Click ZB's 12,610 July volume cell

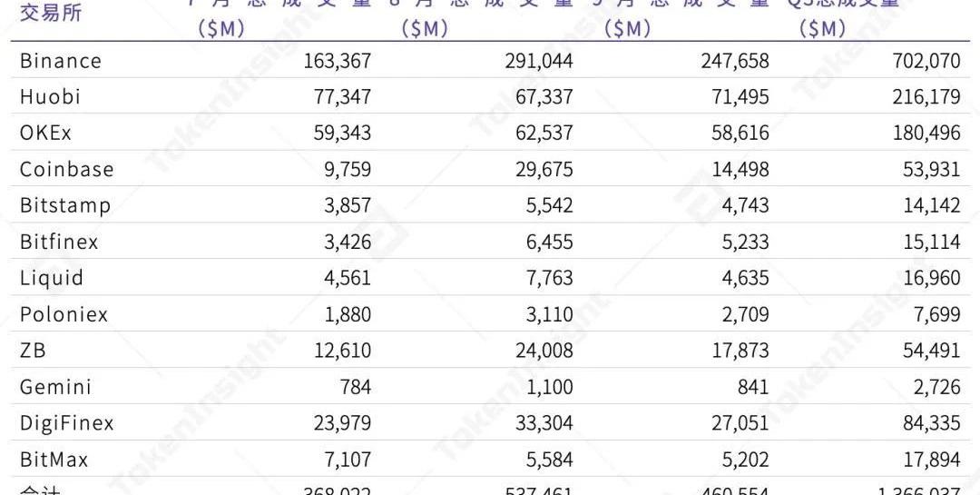(x=342, y=351)
